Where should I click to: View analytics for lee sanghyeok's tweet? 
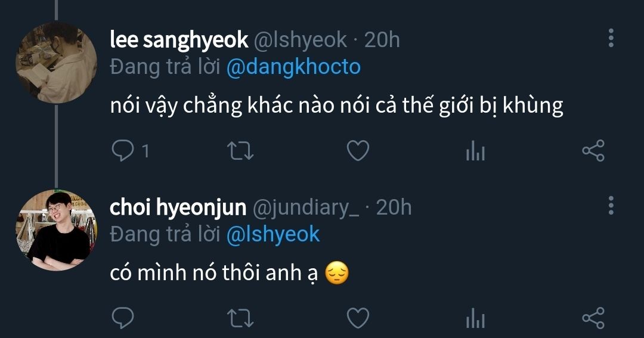pyautogui.click(x=475, y=152)
